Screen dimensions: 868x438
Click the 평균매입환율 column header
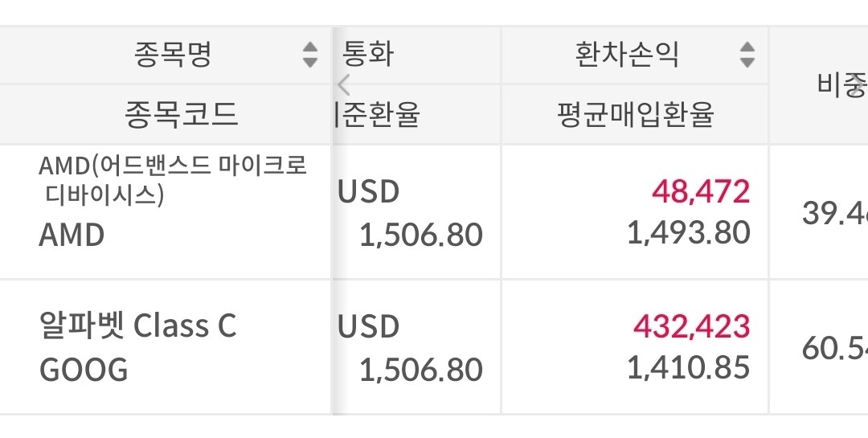click(x=635, y=115)
